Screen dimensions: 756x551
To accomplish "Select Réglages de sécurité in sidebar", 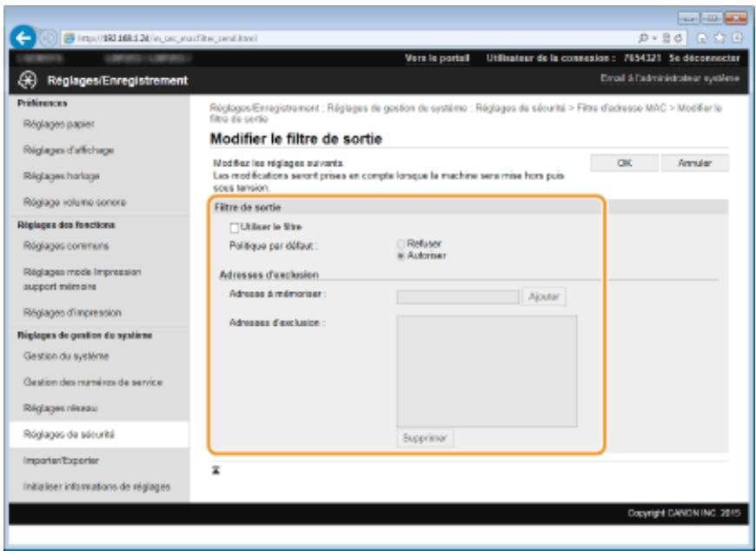I will coord(69,435).
